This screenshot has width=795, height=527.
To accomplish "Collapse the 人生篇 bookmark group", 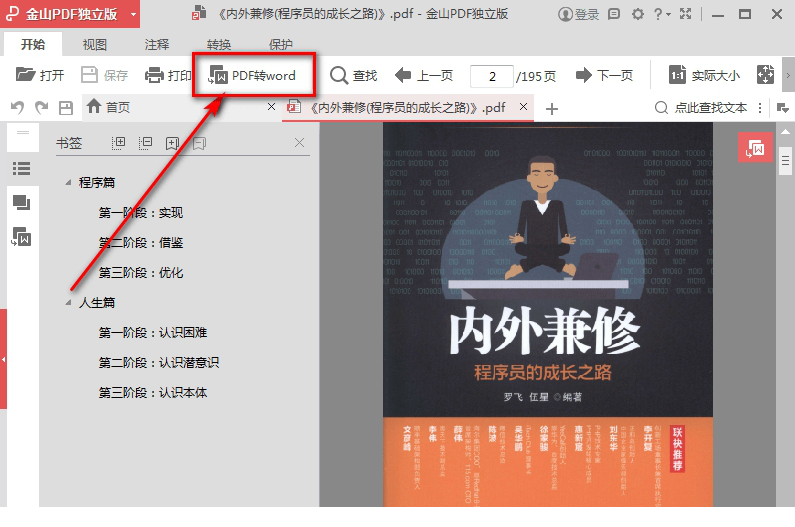I will coord(68,303).
